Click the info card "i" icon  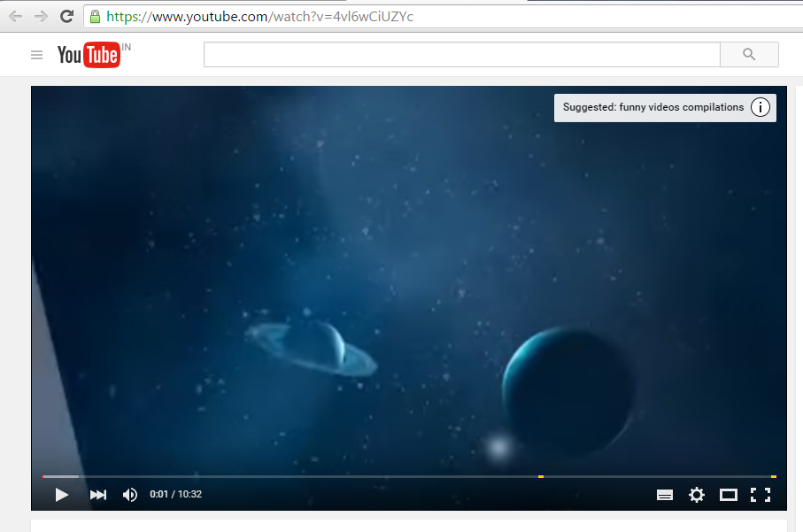(760, 107)
